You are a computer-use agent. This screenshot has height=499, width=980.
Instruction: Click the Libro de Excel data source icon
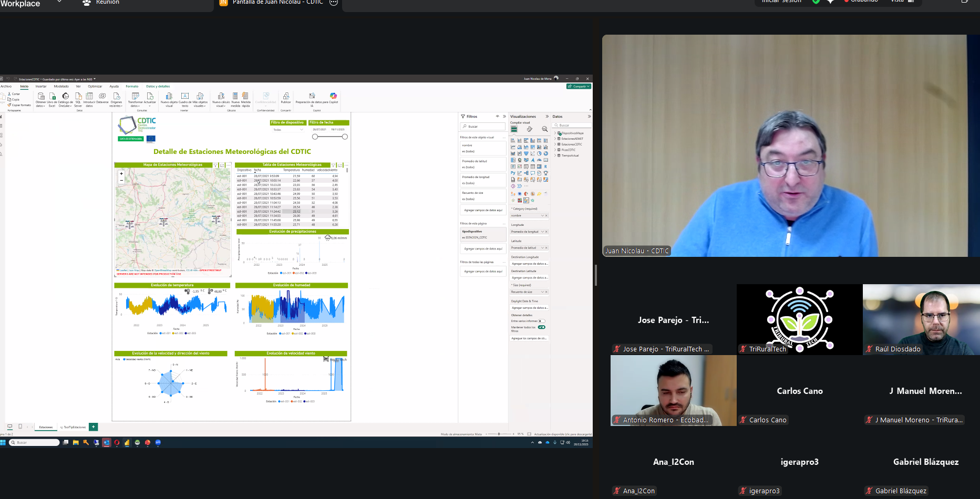point(52,96)
